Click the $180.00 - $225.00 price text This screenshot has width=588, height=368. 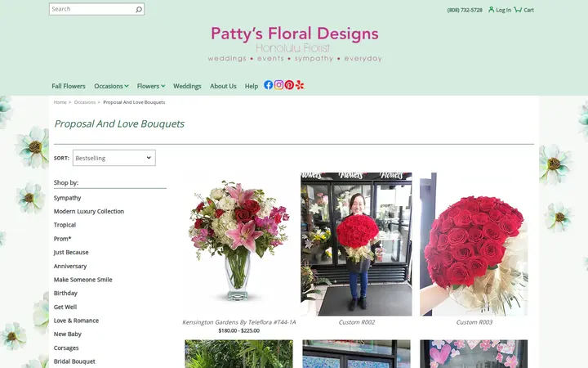pos(238,331)
